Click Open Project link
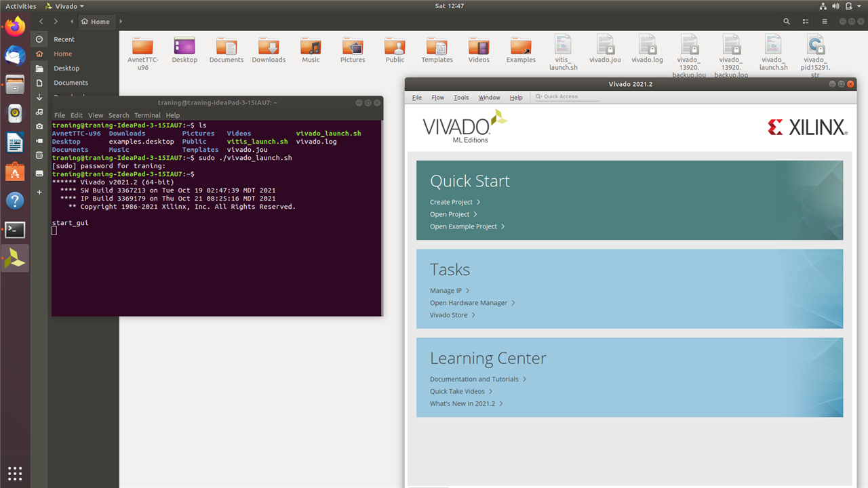This screenshot has width=868, height=488. click(453, 214)
